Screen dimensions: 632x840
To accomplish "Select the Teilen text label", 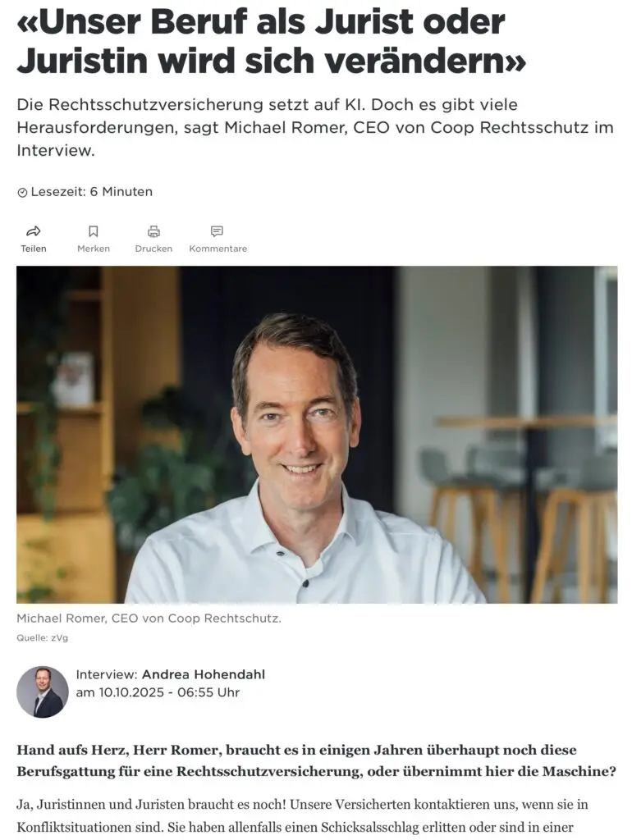I will coord(33,249).
